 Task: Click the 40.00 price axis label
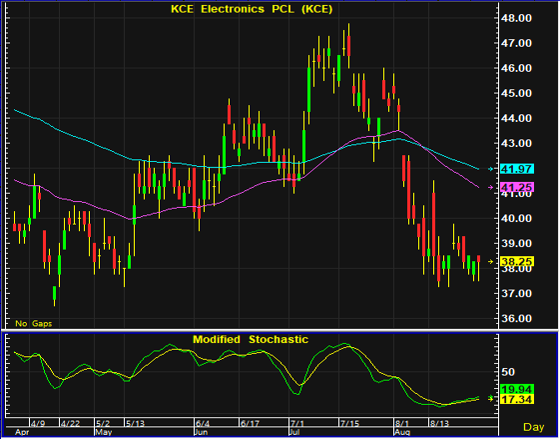pos(516,218)
